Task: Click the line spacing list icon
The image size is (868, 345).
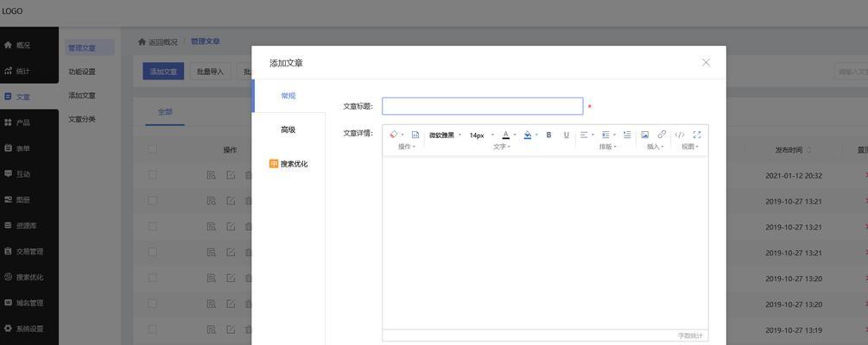Action: point(605,135)
